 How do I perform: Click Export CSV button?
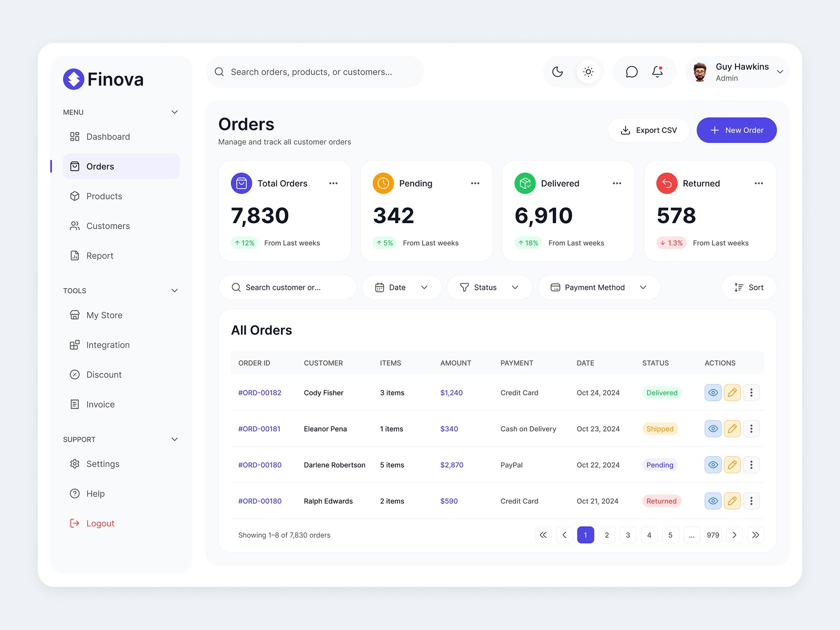click(649, 130)
